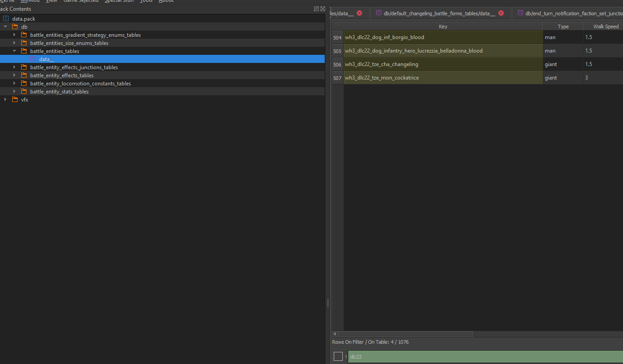Click Walk Speed value 3 for cockatrice
Image resolution: width=623 pixels, height=364 pixels.
(603, 78)
